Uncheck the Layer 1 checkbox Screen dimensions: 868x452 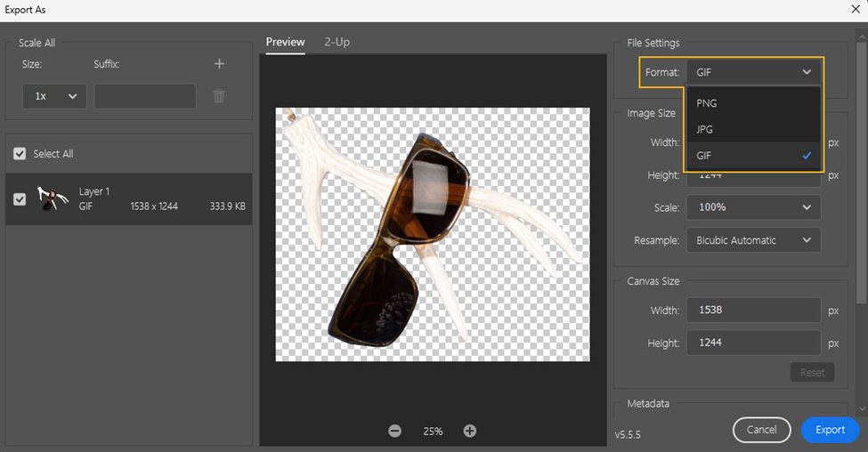pyautogui.click(x=20, y=199)
